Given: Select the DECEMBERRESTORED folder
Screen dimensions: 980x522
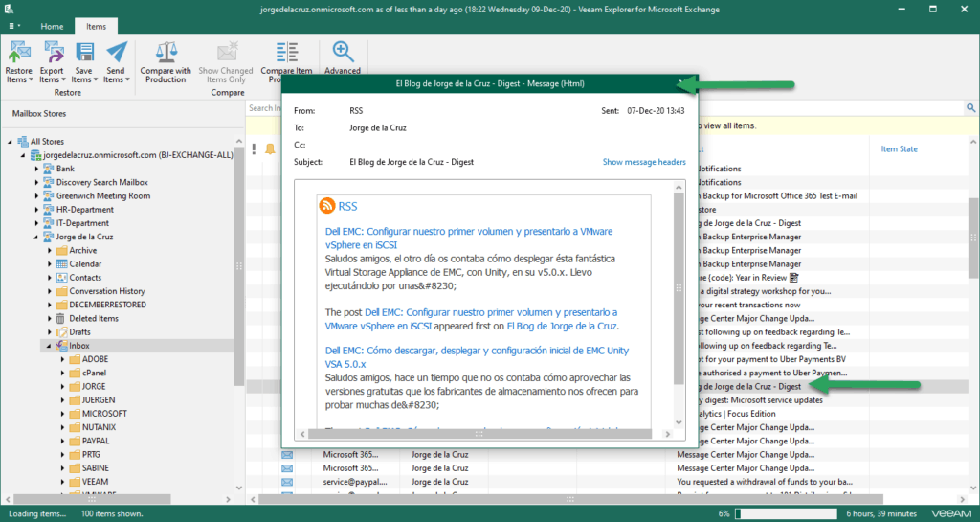Looking at the screenshot, I should [107, 306].
